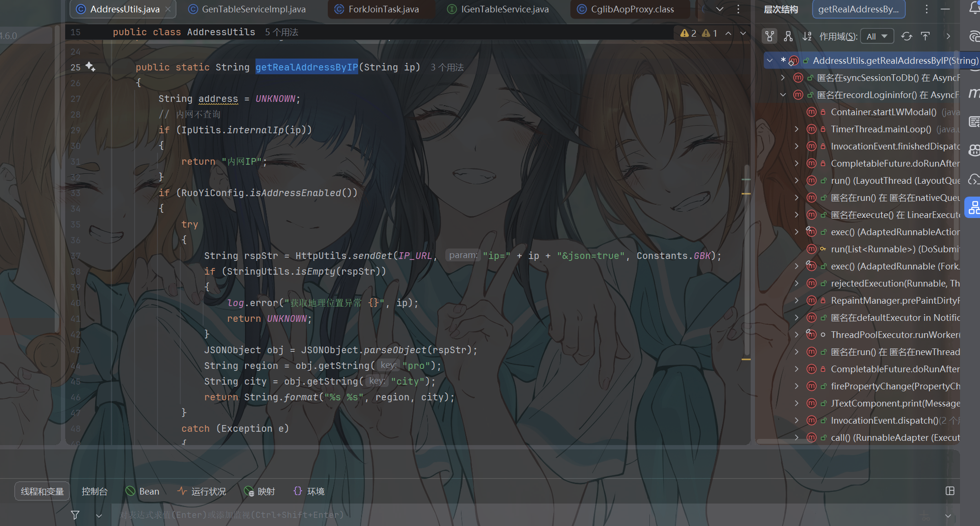This screenshot has width=980, height=526.
Task: Click the debugger layout settings icon
Action: point(950,491)
